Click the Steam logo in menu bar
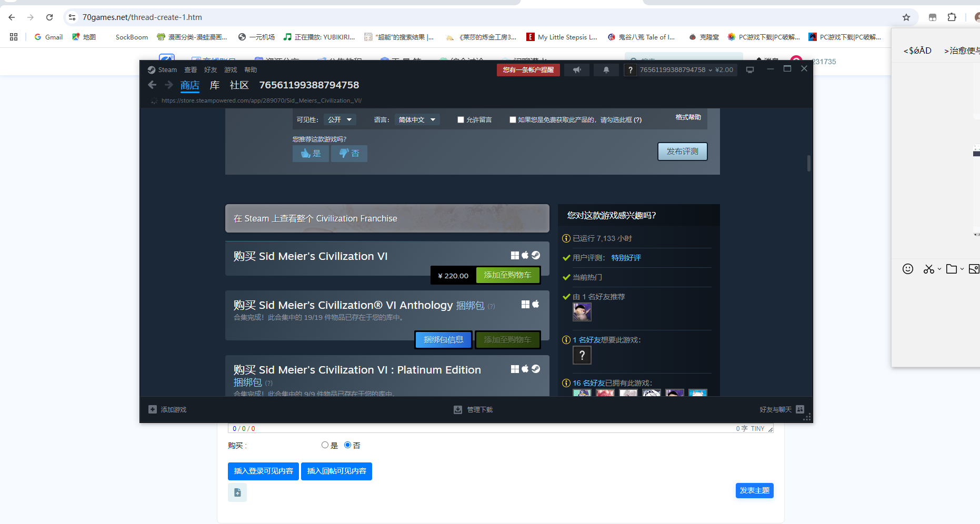The image size is (980, 524). point(152,70)
